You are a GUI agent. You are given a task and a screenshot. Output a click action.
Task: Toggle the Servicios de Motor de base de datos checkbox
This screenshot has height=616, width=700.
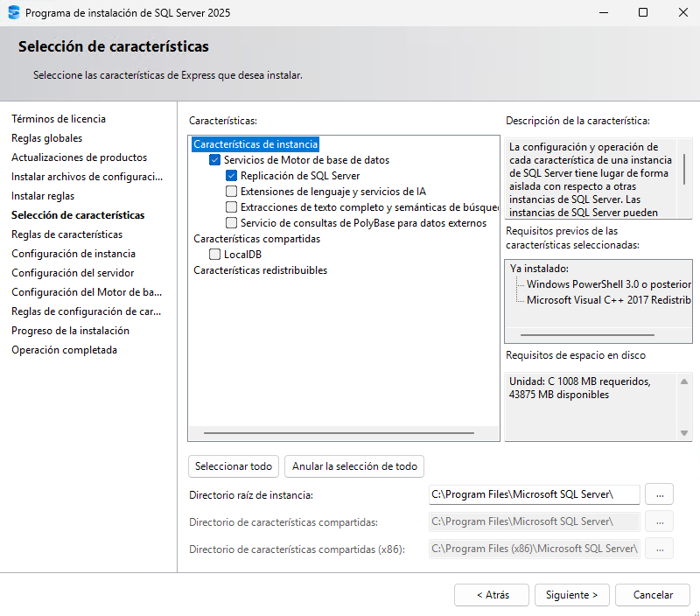[x=214, y=160]
